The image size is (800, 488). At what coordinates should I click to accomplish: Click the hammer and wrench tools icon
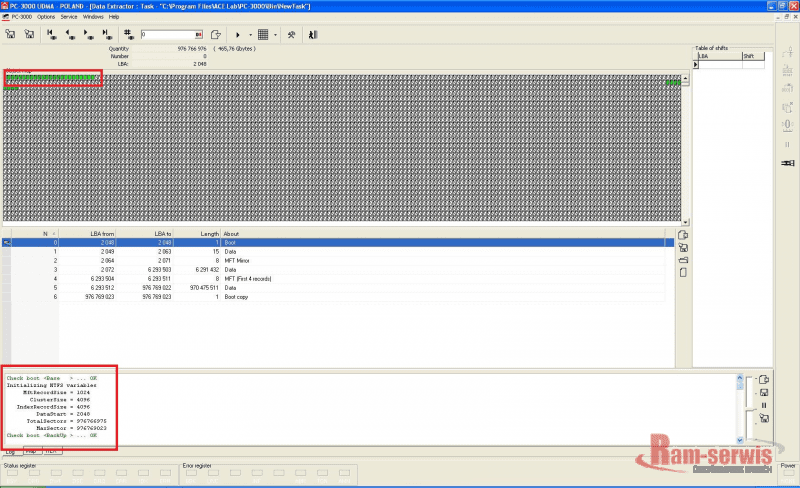click(x=291, y=34)
